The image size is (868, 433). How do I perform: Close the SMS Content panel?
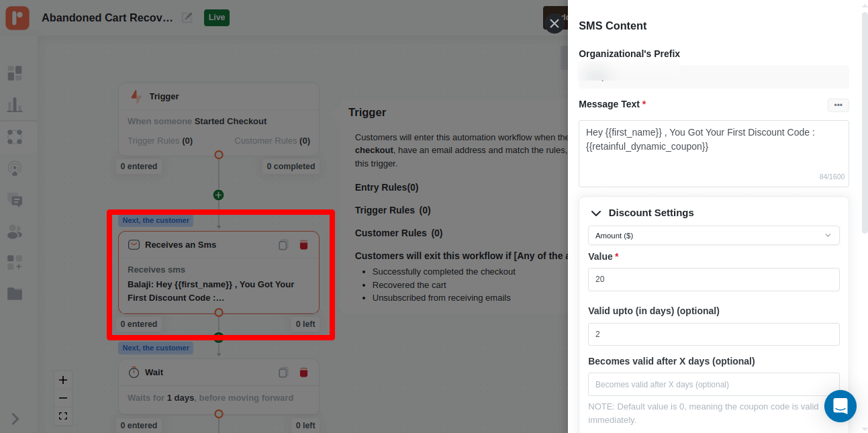pos(554,24)
